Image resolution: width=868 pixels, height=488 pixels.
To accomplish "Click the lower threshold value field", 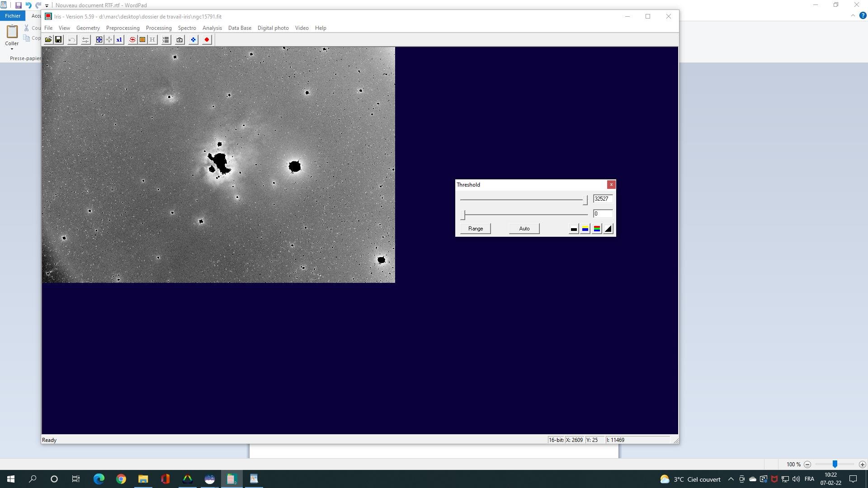I will click(603, 214).
